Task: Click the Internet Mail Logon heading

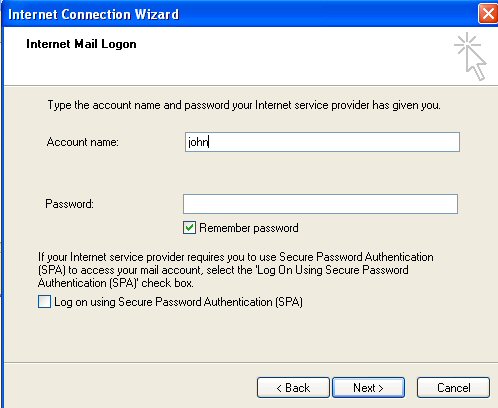Action: [x=81, y=44]
